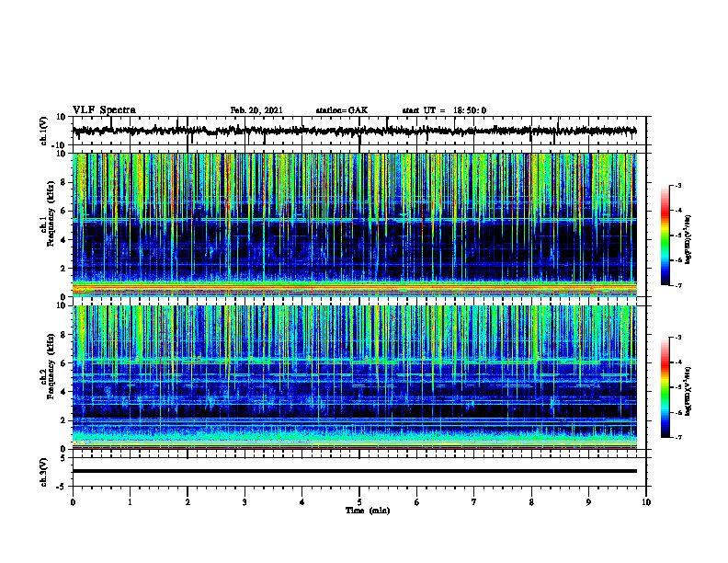Click the "start UT = 18:50:0" header text

tap(444, 110)
